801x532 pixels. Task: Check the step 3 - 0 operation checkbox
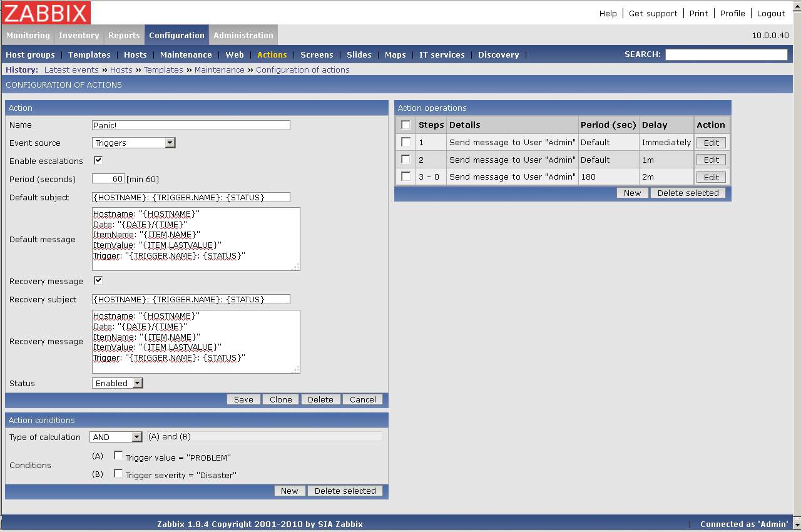(x=406, y=176)
